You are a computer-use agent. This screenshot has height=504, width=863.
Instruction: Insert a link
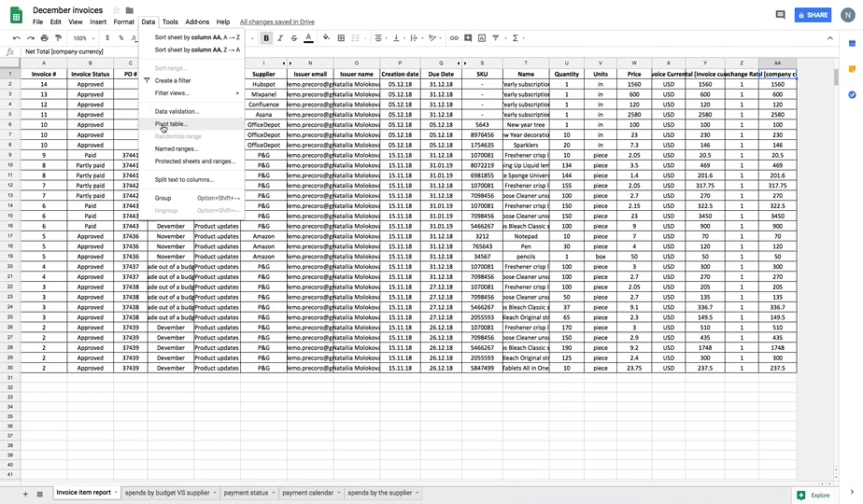454,38
